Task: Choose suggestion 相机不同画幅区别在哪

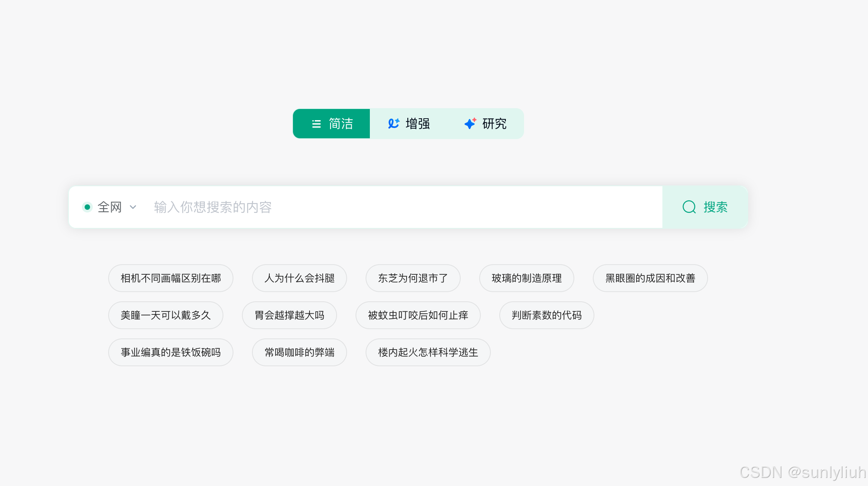Action: [x=170, y=278]
